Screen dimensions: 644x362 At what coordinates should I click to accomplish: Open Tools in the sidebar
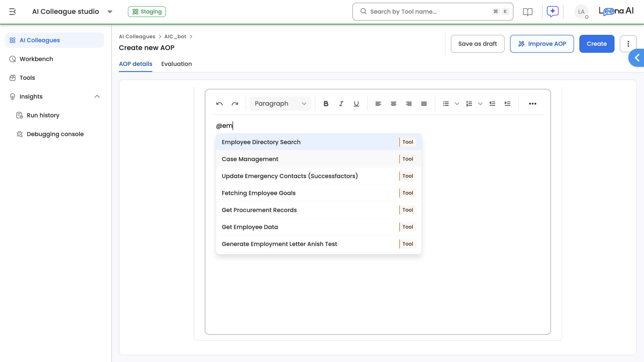pyautogui.click(x=55, y=78)
